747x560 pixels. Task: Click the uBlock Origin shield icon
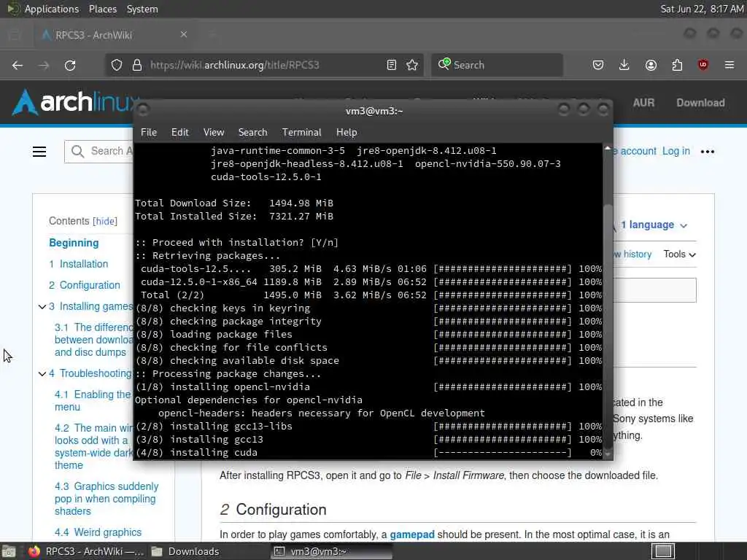703,65
